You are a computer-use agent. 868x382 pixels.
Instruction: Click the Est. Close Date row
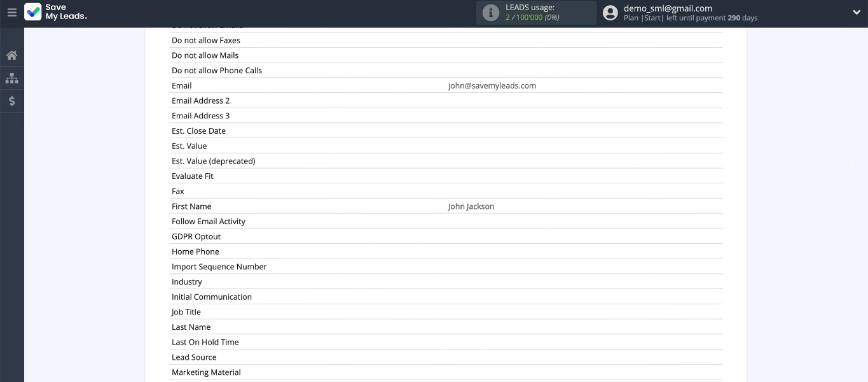coord(445,131)
